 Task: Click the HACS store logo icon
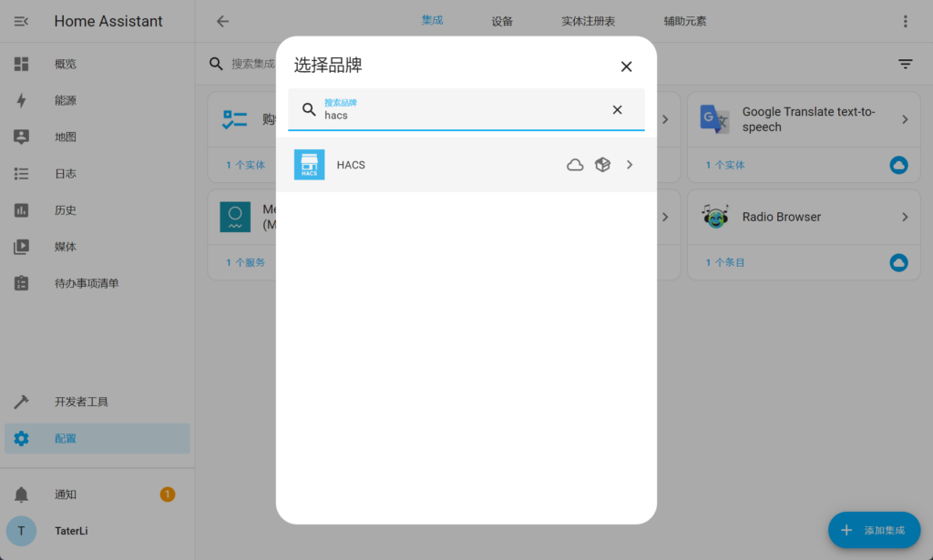(x=310, y=165)
